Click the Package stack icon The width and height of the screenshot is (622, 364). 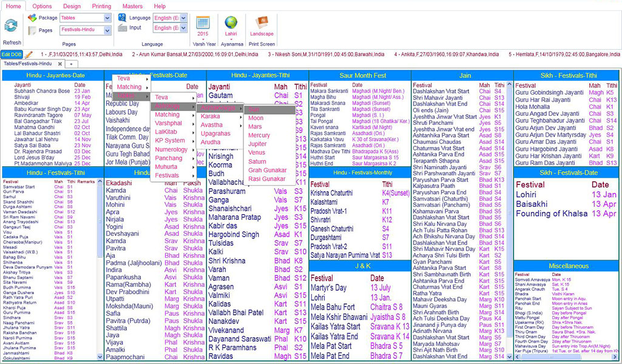pyautogui.click(x=32, y=18)
